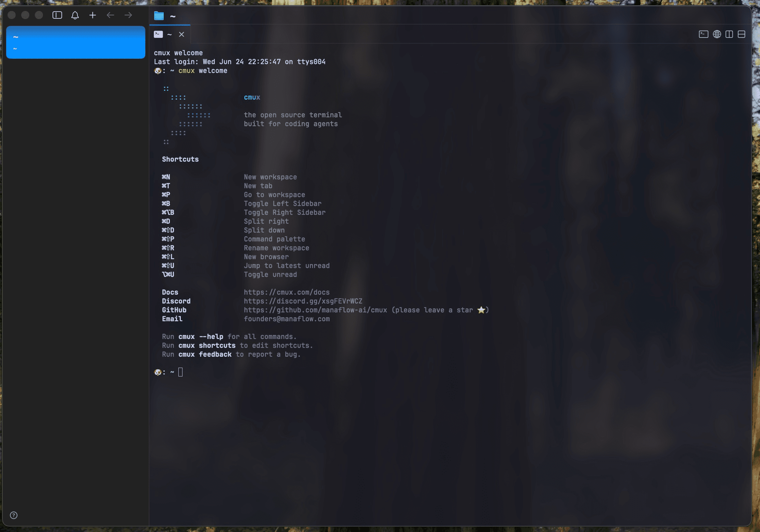The height and width of the screenshot is (532, 760).
Task: Click 'built for coding agents' text
Action: (x=291, y=124)
